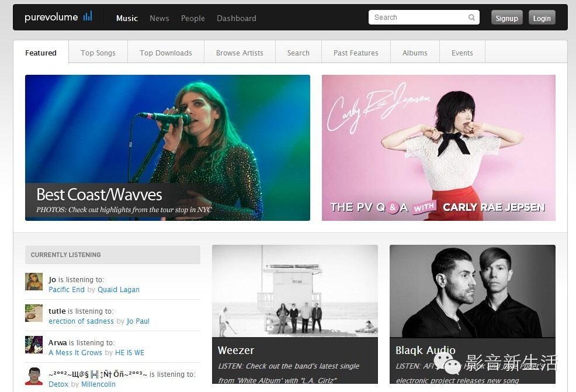Open the News menu item
Viewport: 576px width, 392px height.
pyautogui.click(x=159, y=18)
